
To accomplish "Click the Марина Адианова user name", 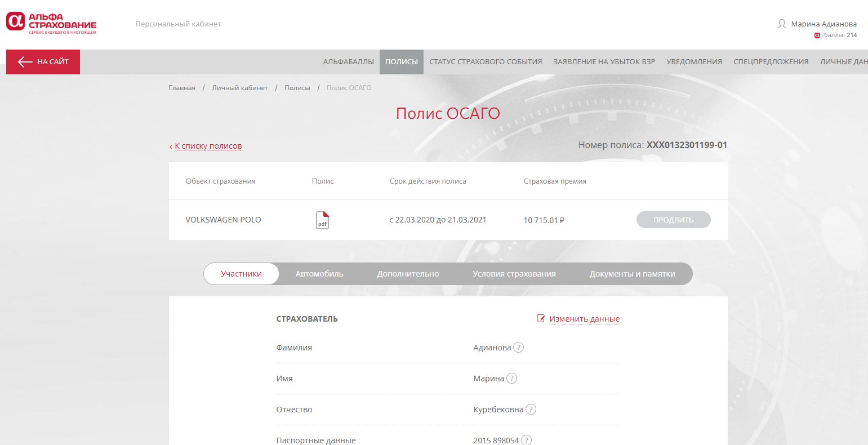I will [824, 24].
